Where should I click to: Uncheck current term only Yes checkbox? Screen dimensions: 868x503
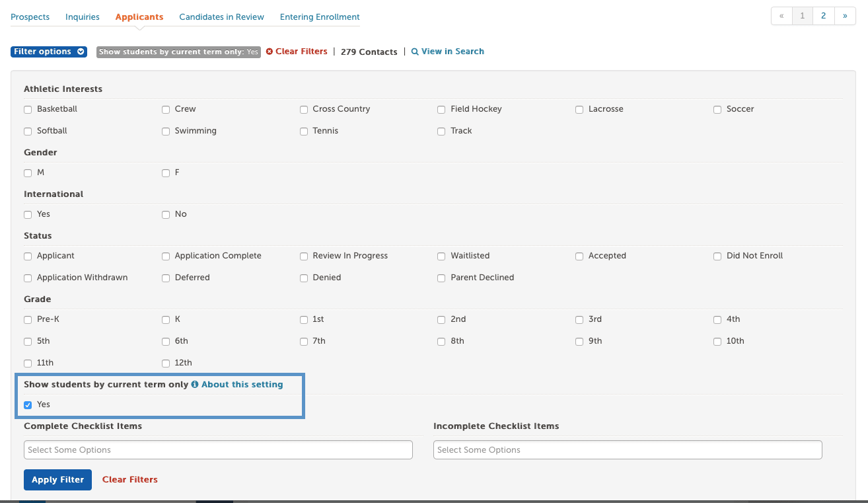[28, 405]
